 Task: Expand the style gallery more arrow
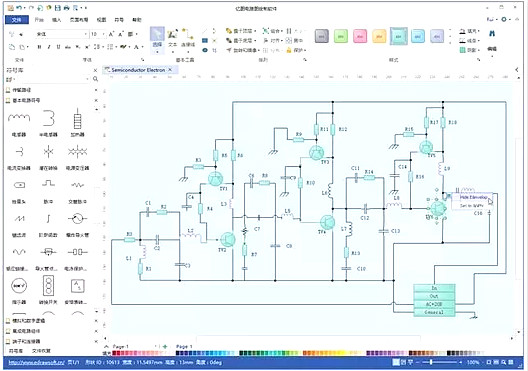pos(451,43)
